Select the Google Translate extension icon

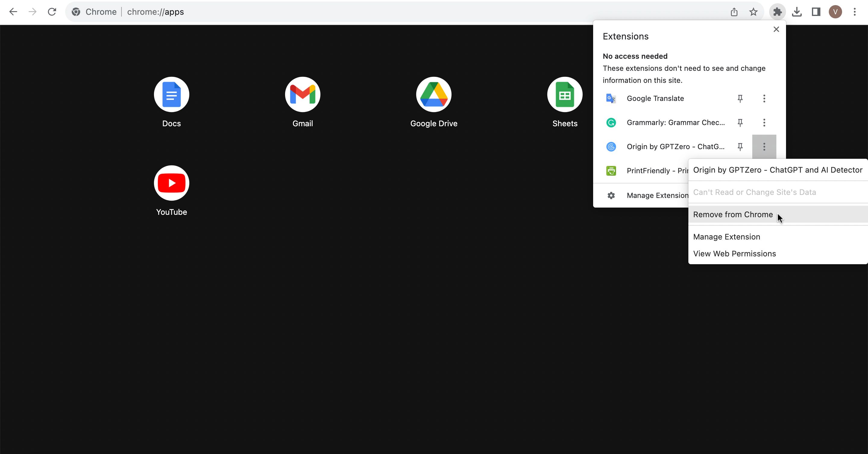[x=611, y=98]
